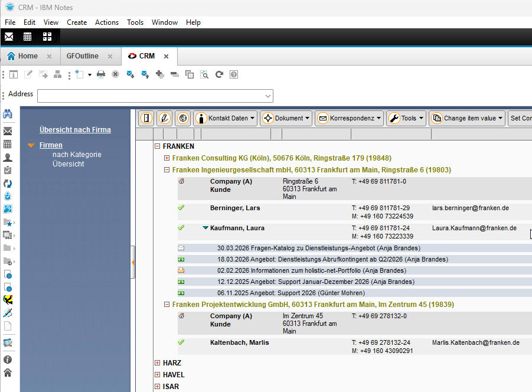Viewport: 532px width, 392px height.
Task: Open the new document dropdown arrow in toolbar
Action: tap(90, 75)
